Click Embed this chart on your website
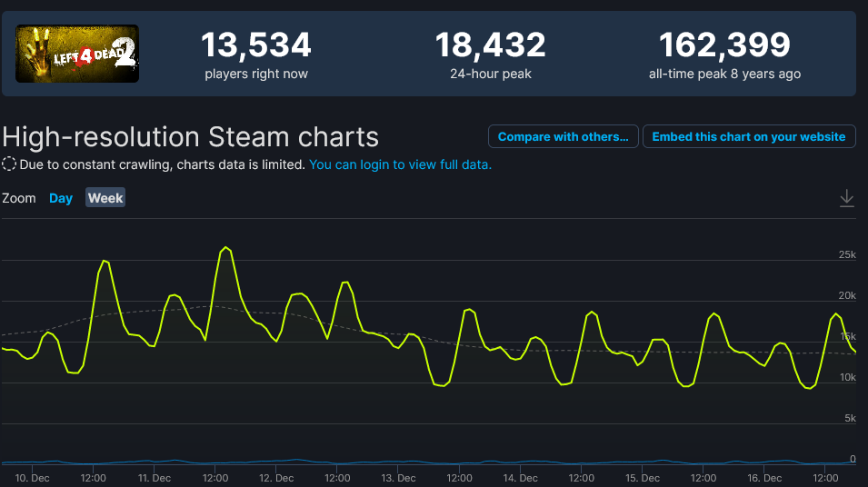 (749, 136)
